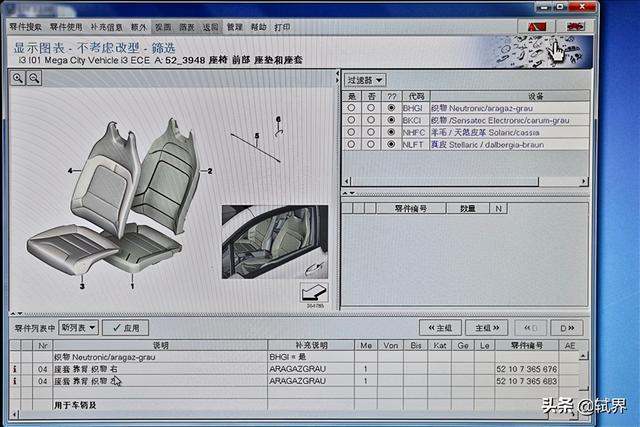Click the red car icon at top right
Viewport: 640px width, 427px height.
tap(576, 27)
